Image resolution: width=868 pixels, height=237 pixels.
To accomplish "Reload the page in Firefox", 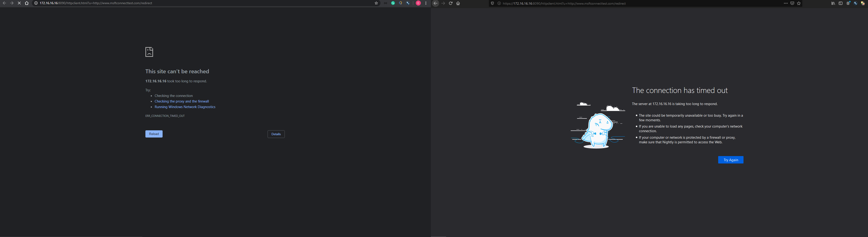I will coord(451,3).
